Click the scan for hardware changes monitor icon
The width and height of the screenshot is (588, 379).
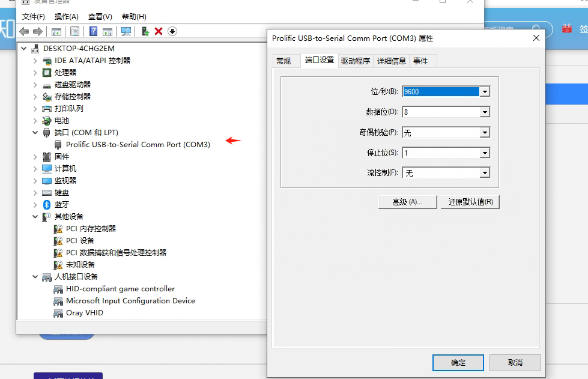coord(126,31)
